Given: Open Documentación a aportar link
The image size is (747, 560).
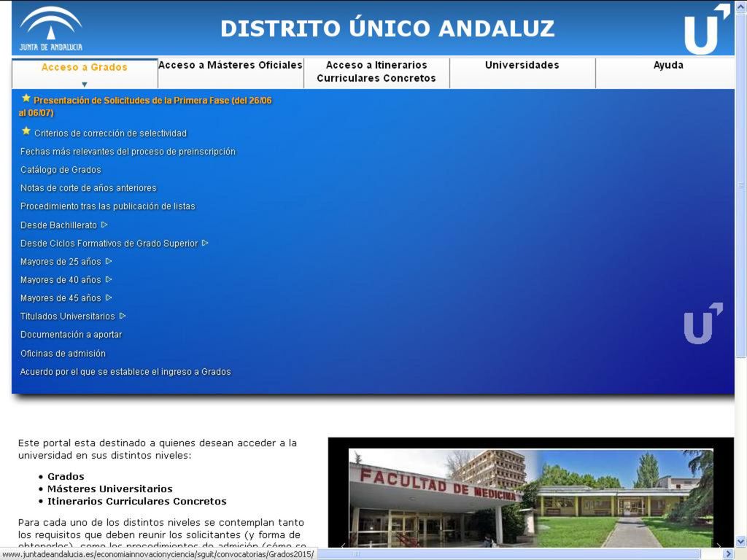Looking at the screenshot, I should 71,335.
